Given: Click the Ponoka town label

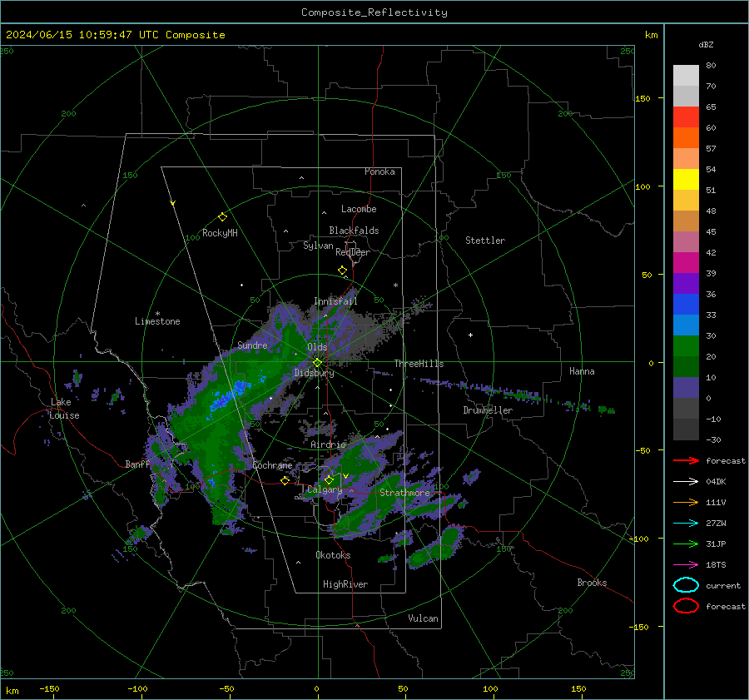Looking at the screenshot, I should [x=379, y=171].
